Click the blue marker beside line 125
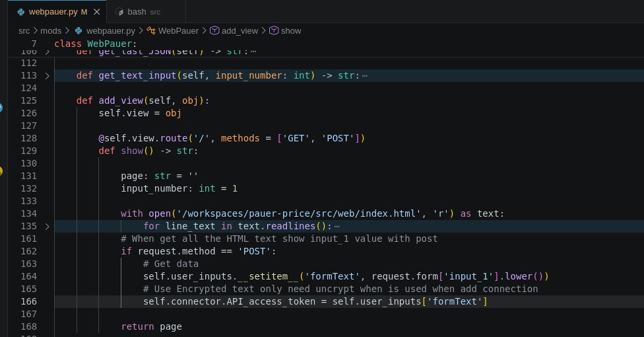644x337 pixels. pyautogui.click(x=1, y=108)
